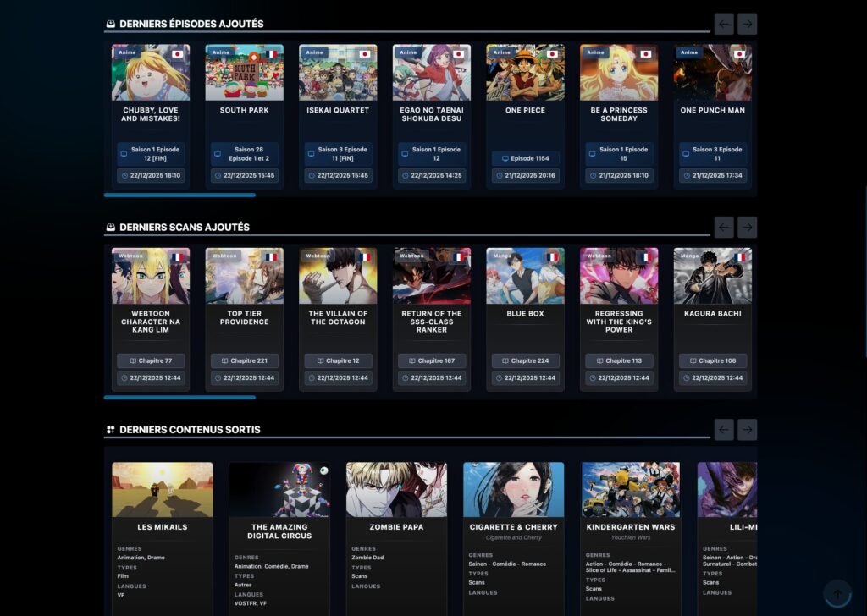Click Return of the SSS-Class Ranker title
The width and height of the screenshot is (867, 616).
point(432,322)
